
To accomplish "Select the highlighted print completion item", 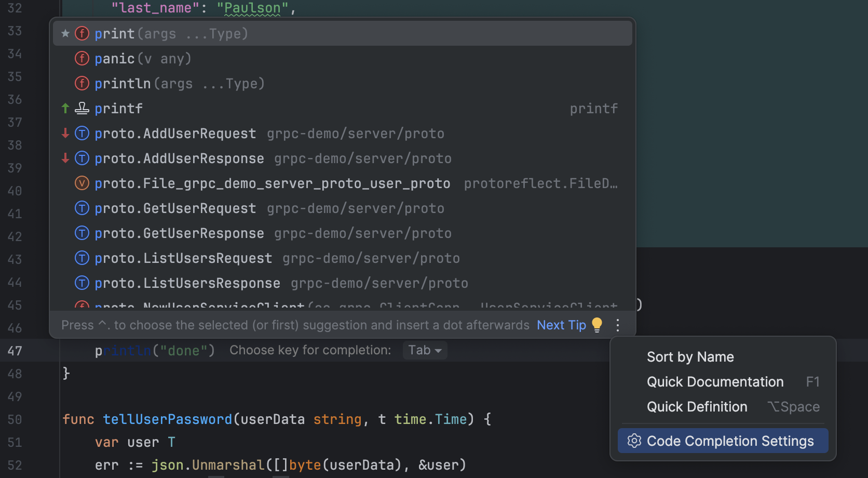I will tap(171, 33).
